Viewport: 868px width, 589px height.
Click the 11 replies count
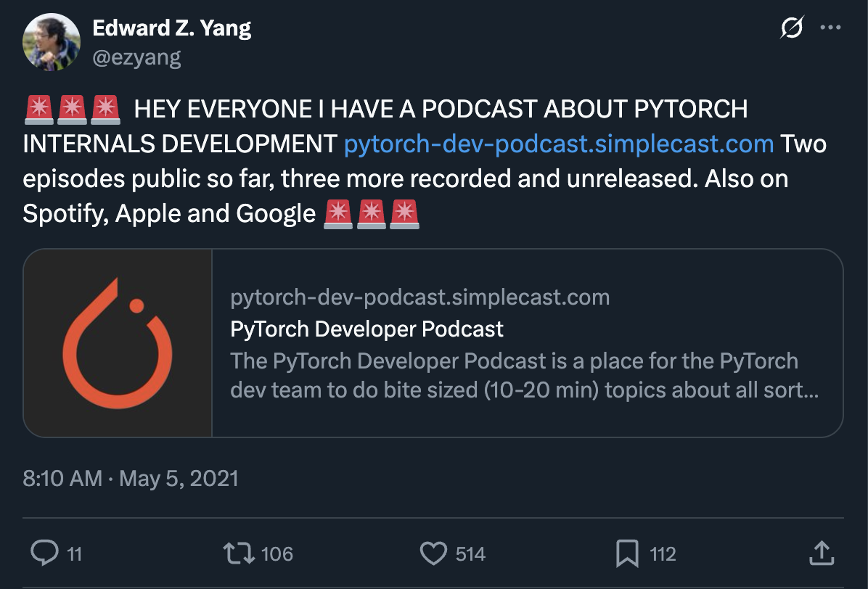[74, 554]
